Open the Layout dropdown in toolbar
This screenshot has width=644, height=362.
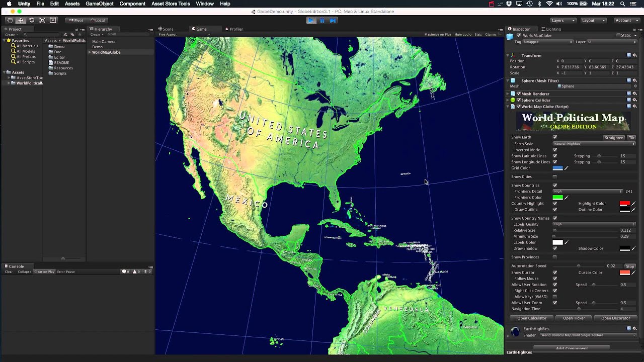tap(593, 20)
